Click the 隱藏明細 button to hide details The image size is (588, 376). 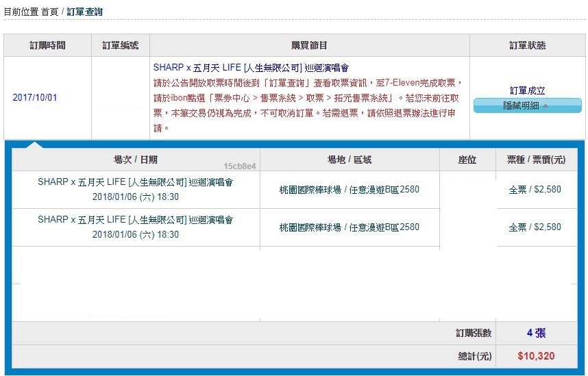point(527,105)
